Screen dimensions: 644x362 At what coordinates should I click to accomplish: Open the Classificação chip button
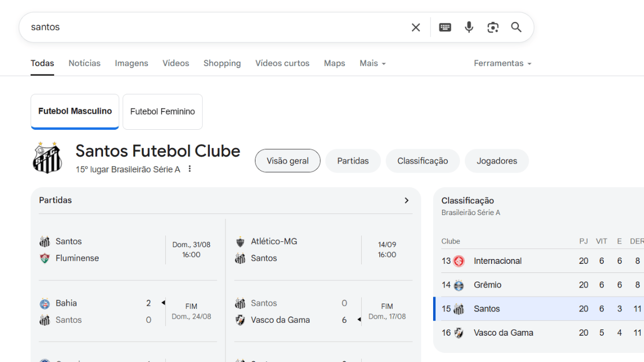422,161
